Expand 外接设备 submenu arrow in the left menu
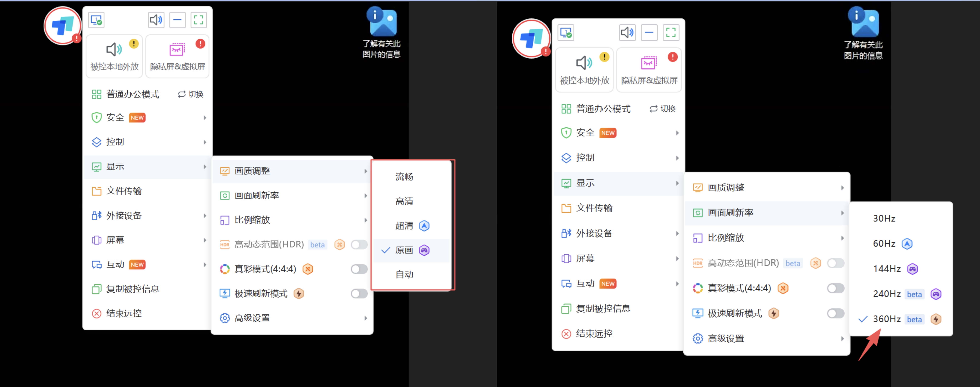980x387 pixels. [x=205, y=216]
